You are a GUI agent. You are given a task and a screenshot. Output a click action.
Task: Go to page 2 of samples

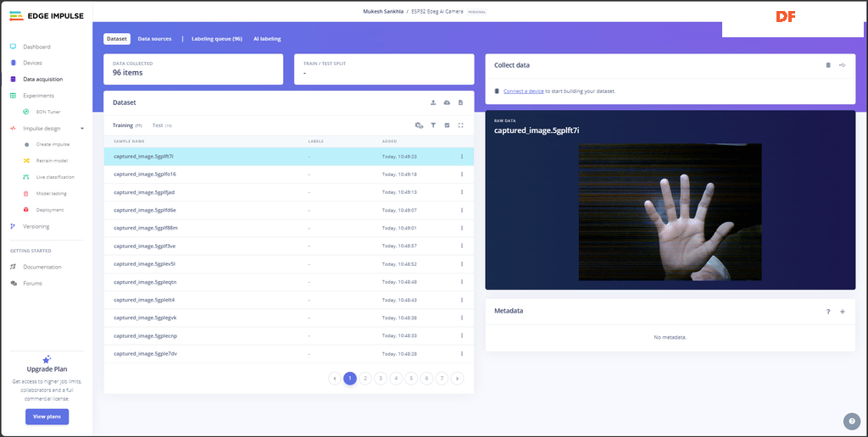tap(364, 379)
